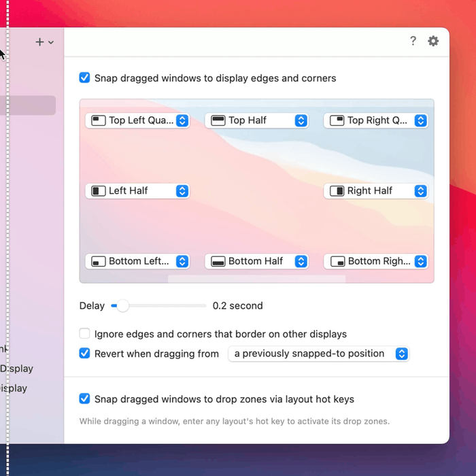Open the Top Half dropdown arrows
Image resolution: width=476 pixels, height=476 pixels.
pyautogui.click(x=301, y=120)
